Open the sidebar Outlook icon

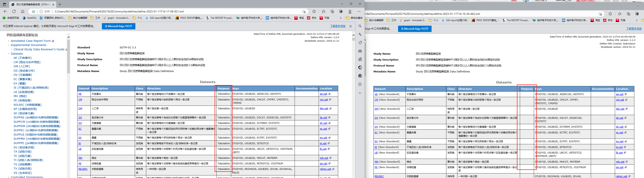(x=360, y=76)
